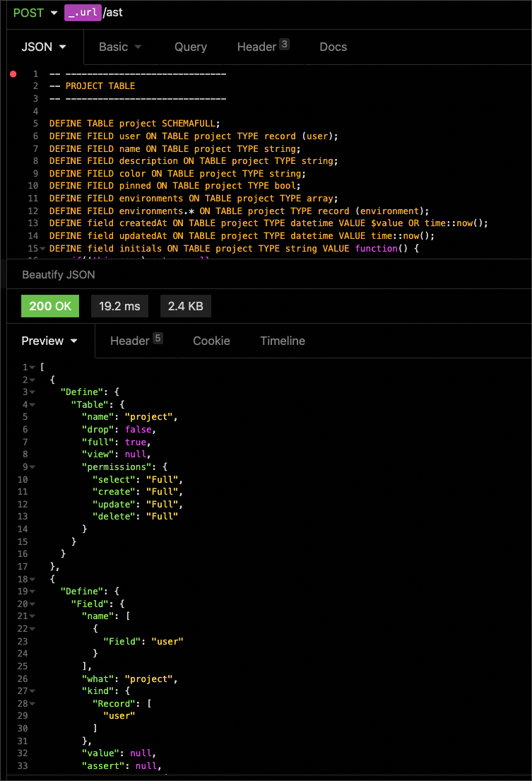
Task: Click the line defining field createdAt
Action: (x=268, y=223)
